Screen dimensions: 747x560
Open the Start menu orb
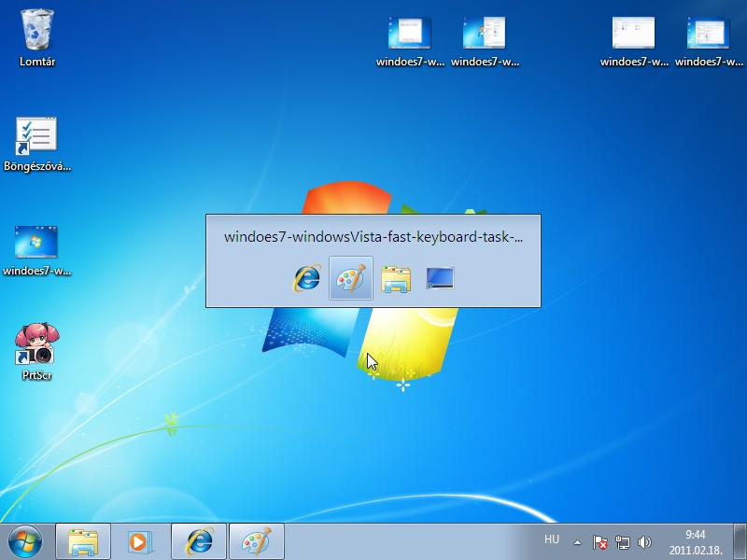(25, 541)
